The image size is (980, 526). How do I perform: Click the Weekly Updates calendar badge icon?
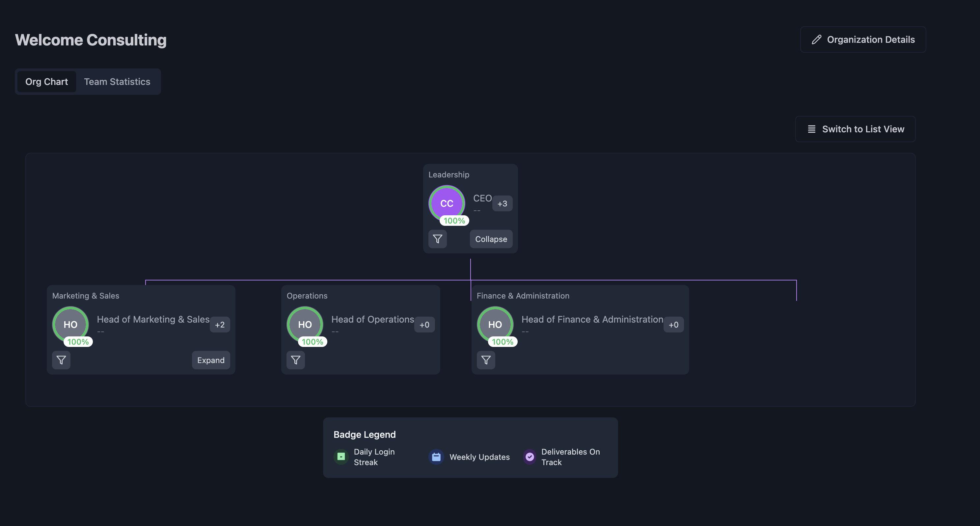[x=436, y=457]
